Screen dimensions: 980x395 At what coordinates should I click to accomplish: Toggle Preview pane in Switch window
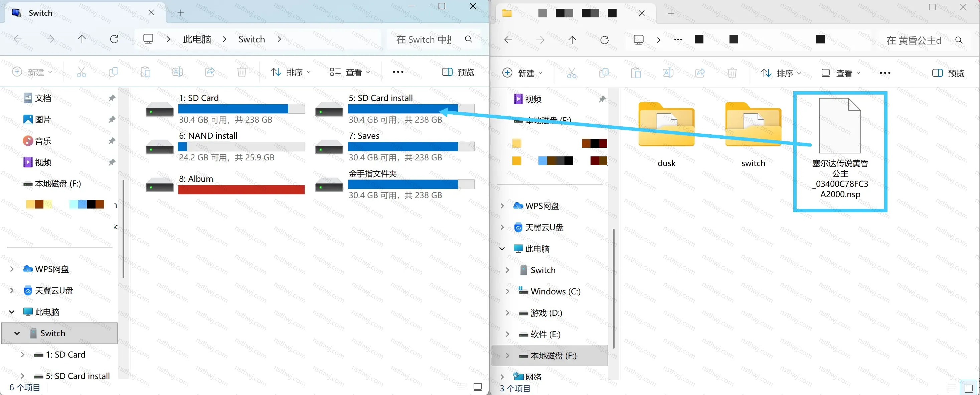coord(458,72)
